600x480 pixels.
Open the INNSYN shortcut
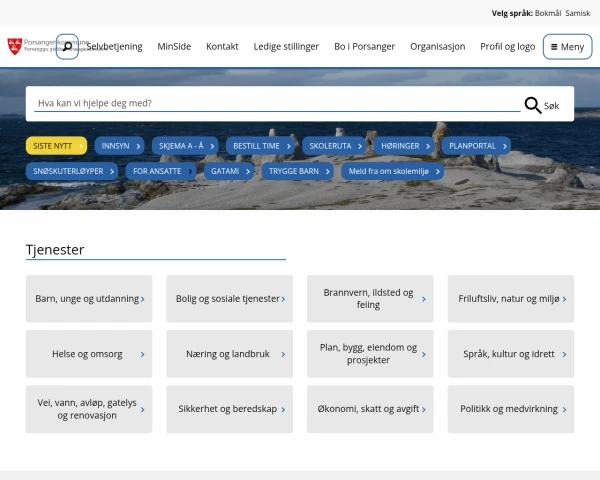(x=119, y=146)
